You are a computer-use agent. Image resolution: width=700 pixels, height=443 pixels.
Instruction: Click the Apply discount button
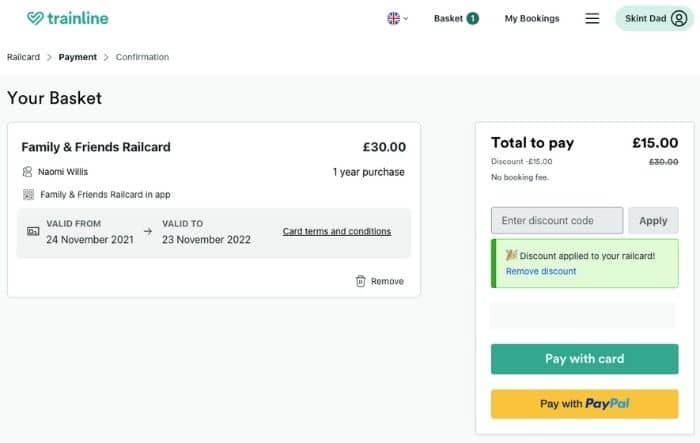653,220
